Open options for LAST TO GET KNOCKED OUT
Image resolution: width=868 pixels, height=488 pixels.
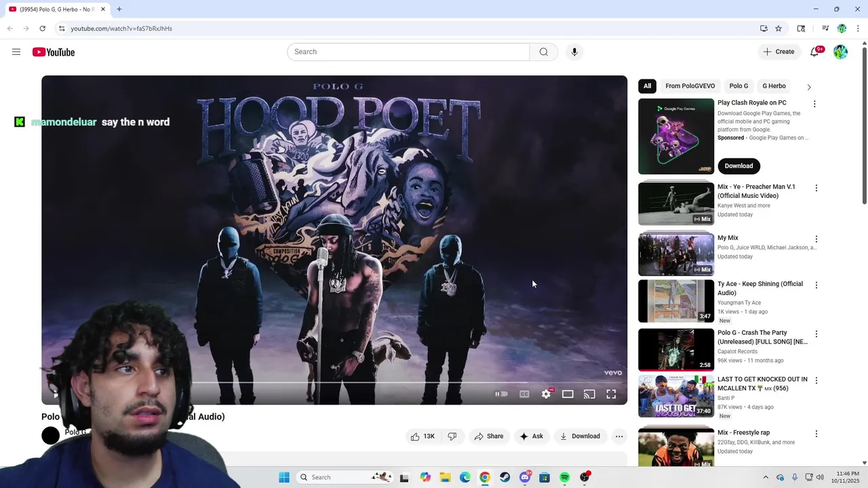[x=816, y=381]
